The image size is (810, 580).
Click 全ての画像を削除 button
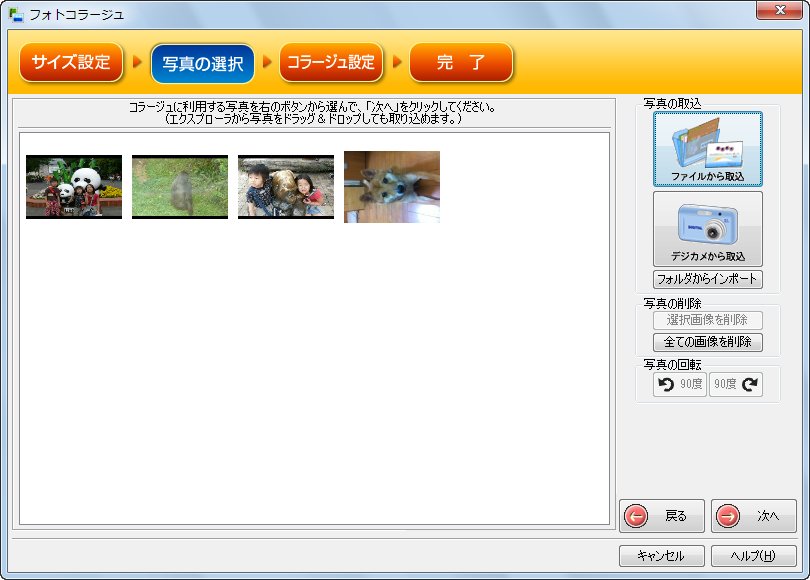point(708,342)
